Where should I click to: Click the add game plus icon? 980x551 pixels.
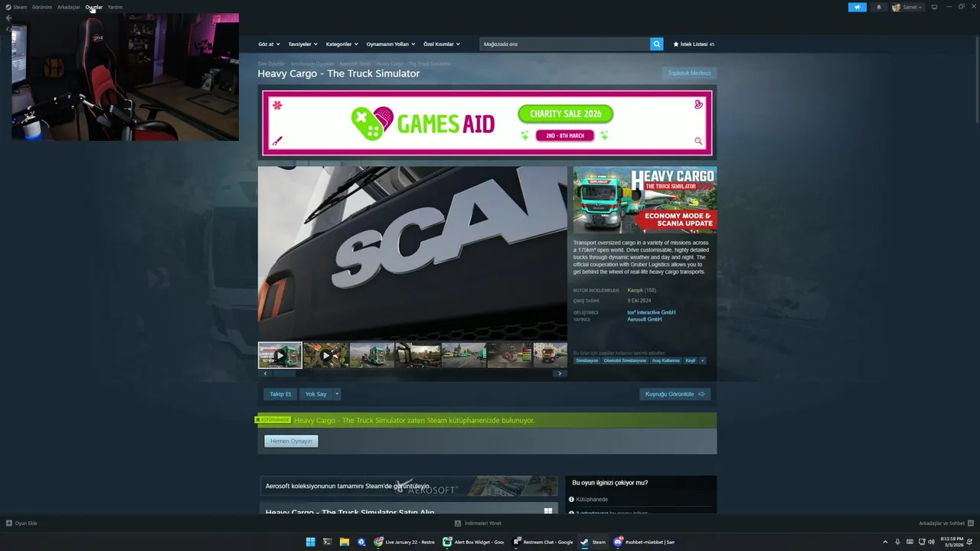point(9,523)
